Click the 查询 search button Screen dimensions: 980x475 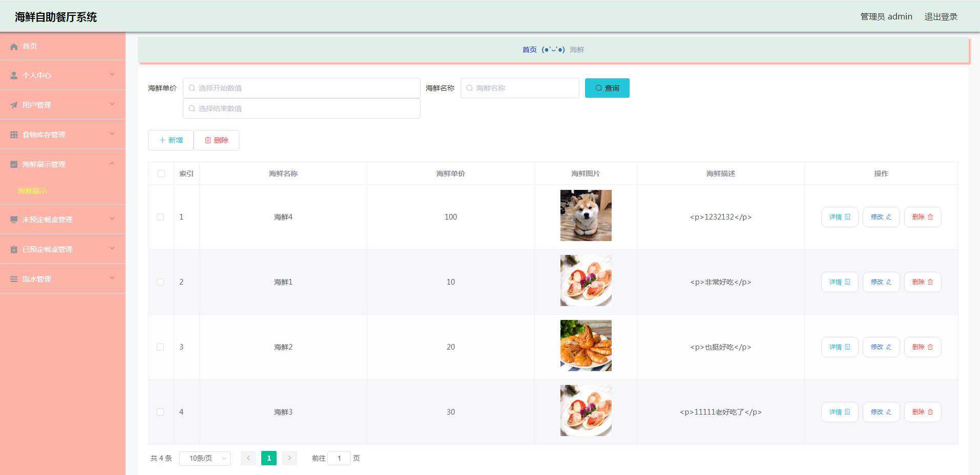click(x=607, y=88)
